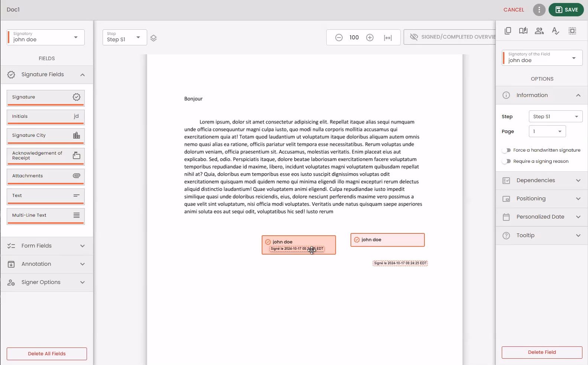
Task: Open Signatory of the Field dropdown
Action: coord(542,58)
